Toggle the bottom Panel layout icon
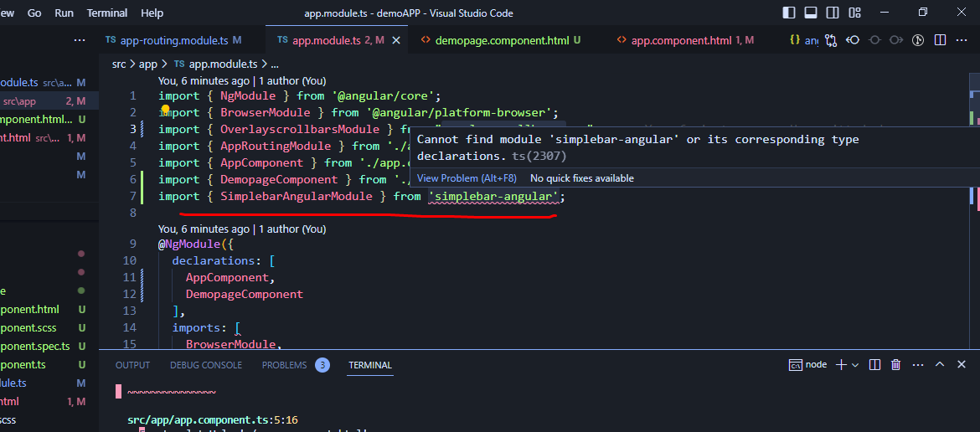Image resolution: width=980 pixels, height=432 pixels. tap(811, 13)
